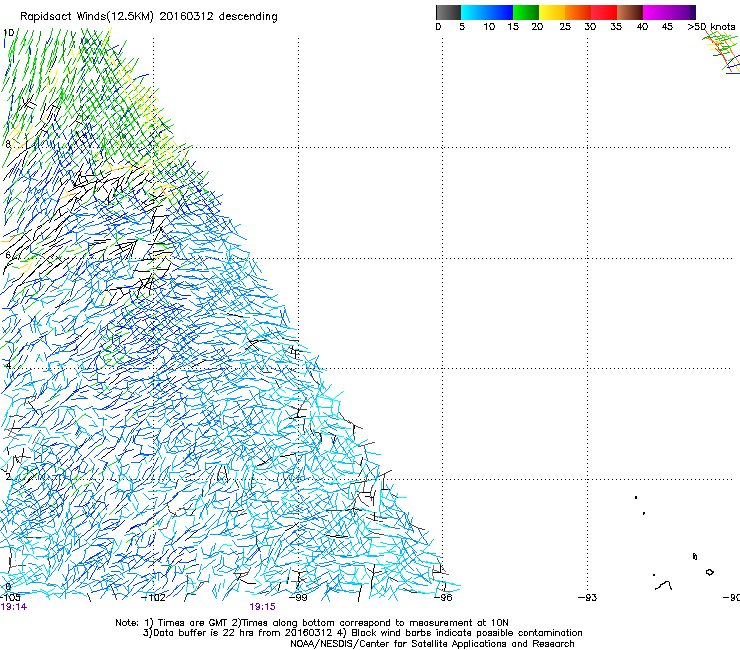Click the longitude axis label '-96'
The image size is (740, 650).
444,598
